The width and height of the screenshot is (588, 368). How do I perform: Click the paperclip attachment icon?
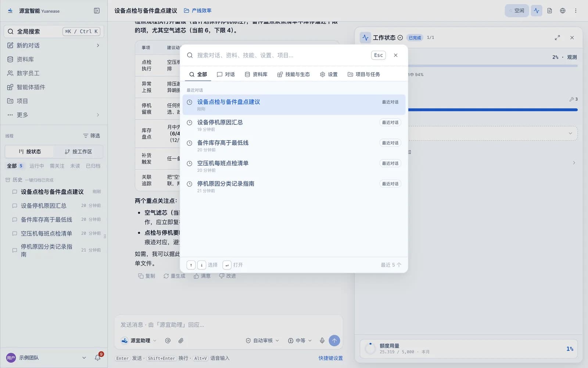coord(181,341)
